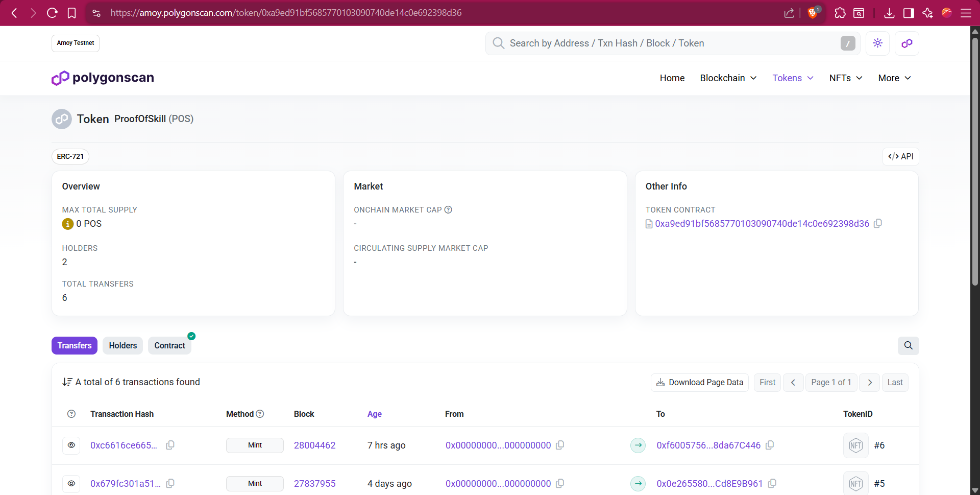Click the Mint method badge for block 28004462
The width and height of the screenshot is (980, 495).
point(255,445)
